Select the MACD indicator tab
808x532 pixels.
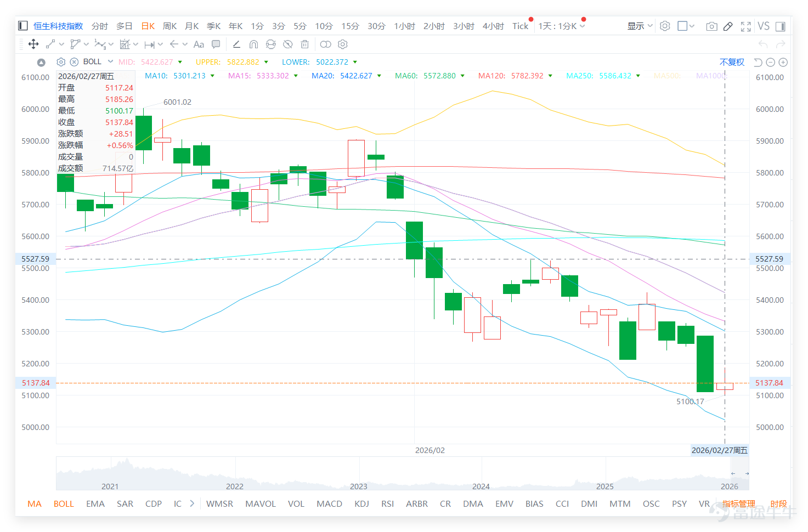point(329,503)
